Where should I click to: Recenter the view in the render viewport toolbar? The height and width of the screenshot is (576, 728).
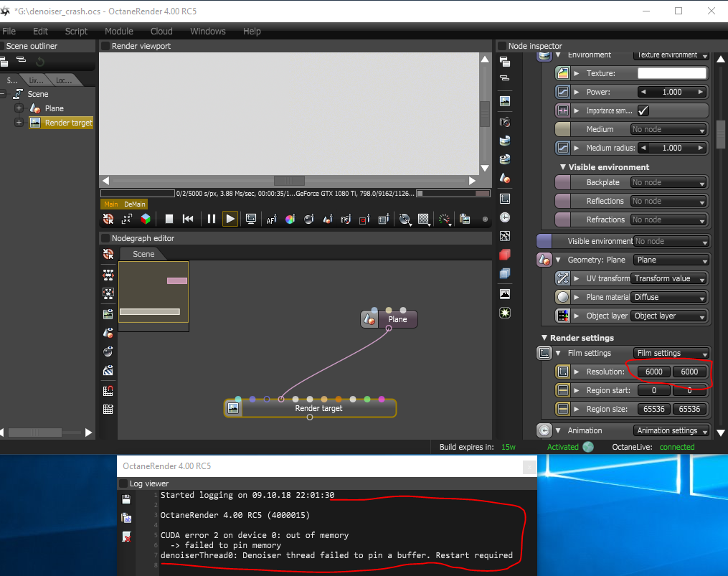[108, 219]
